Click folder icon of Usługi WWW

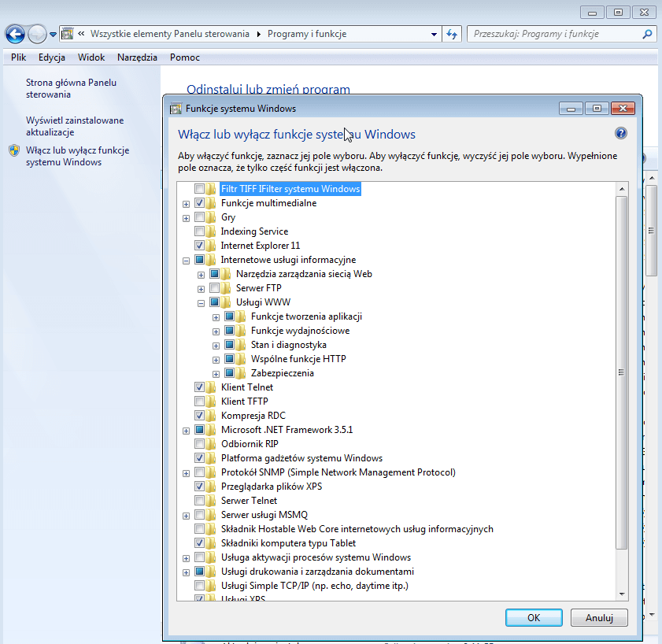[226, 302]
